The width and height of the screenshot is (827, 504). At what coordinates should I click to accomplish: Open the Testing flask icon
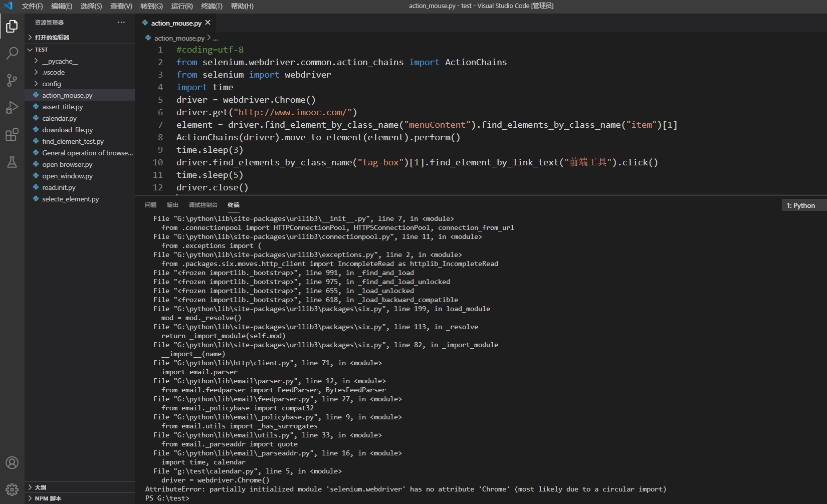(x=12, y=162)
